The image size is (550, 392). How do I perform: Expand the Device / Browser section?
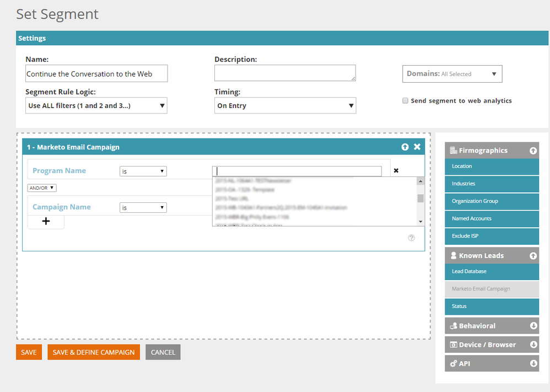[533, 345]
